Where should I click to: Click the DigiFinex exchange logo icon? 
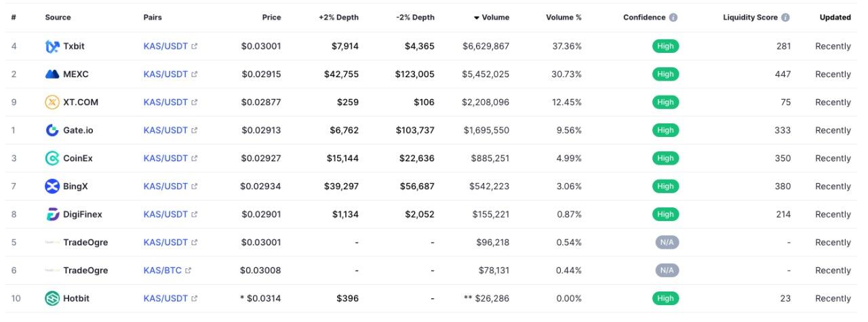click(x=52, y=214)
